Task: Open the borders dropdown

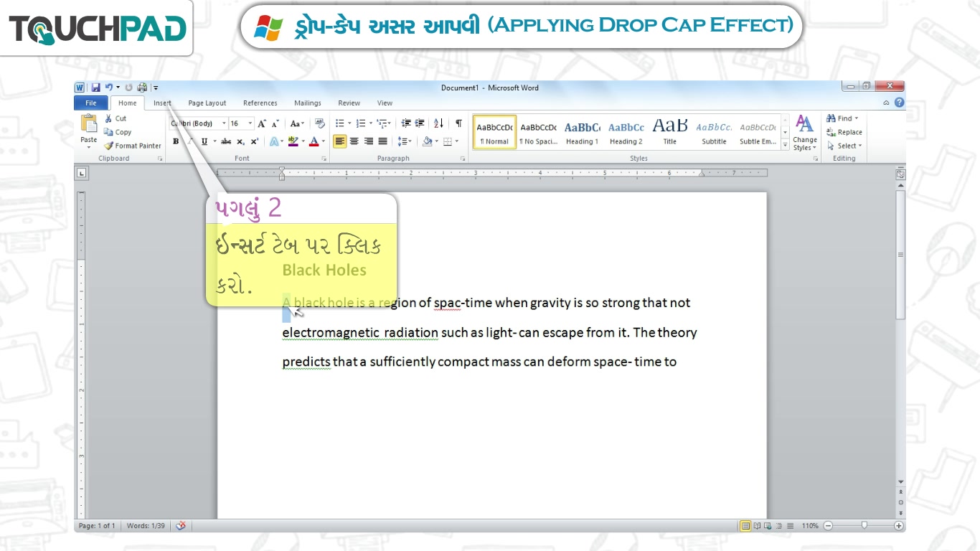Action: click(456, 141)
